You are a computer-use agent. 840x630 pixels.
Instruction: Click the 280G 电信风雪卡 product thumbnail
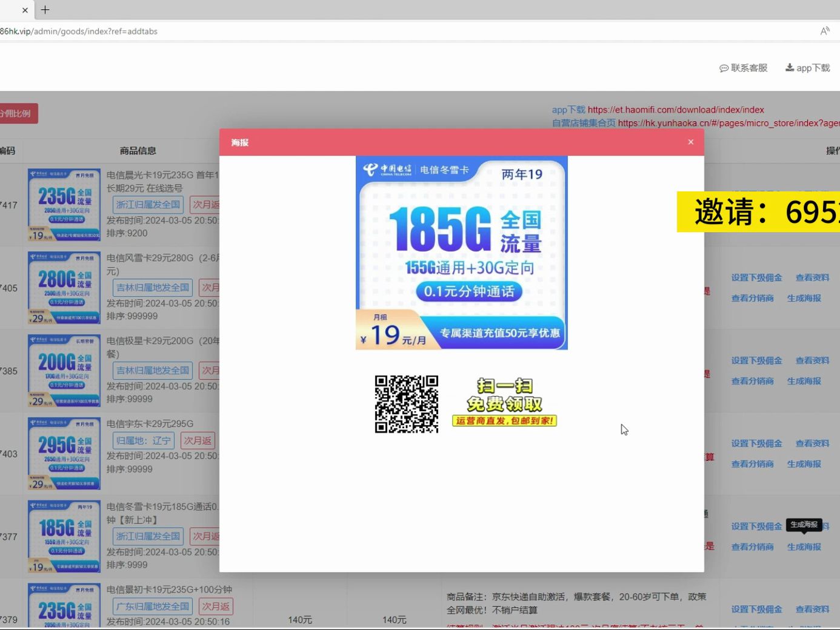(64, 288)
